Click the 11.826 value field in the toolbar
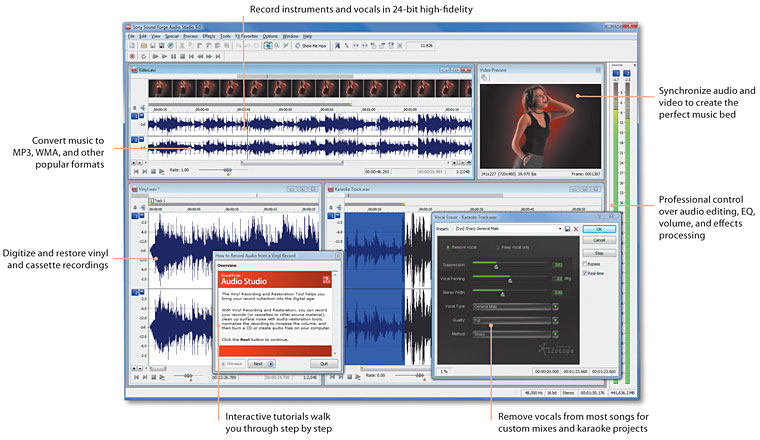Image resolution: width=760 pixels, height=440 pixels. coord(420,46)
